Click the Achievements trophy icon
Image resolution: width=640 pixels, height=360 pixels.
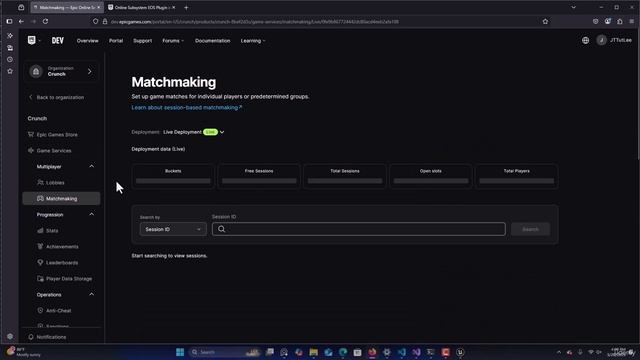40,247
